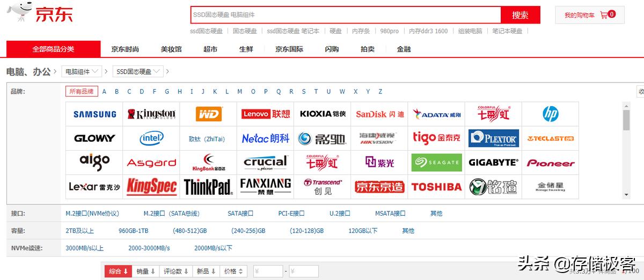
Task: Go to the 生鲜 navigation item
Action: (246, 49)
